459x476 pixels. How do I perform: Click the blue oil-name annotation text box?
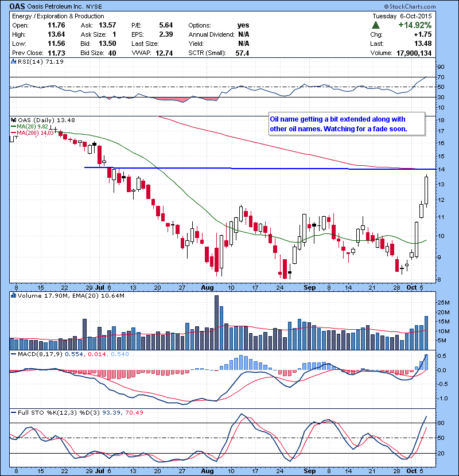tap(347, 124)
